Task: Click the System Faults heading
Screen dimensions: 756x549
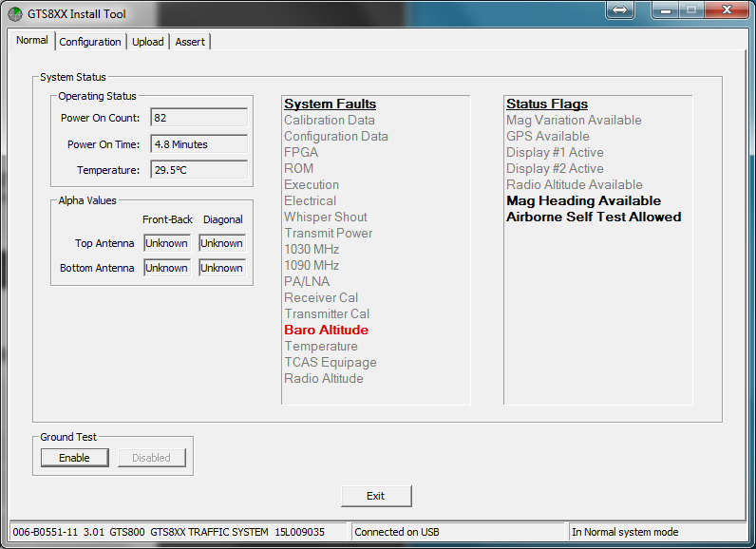Action: pyautogui.click(x=331, y=104)
